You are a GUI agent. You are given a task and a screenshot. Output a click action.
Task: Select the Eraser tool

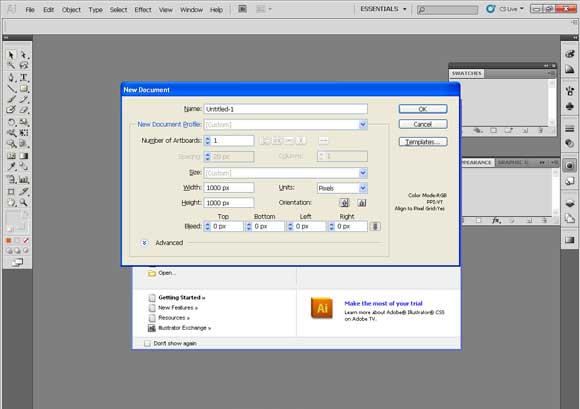pos(24,110)
